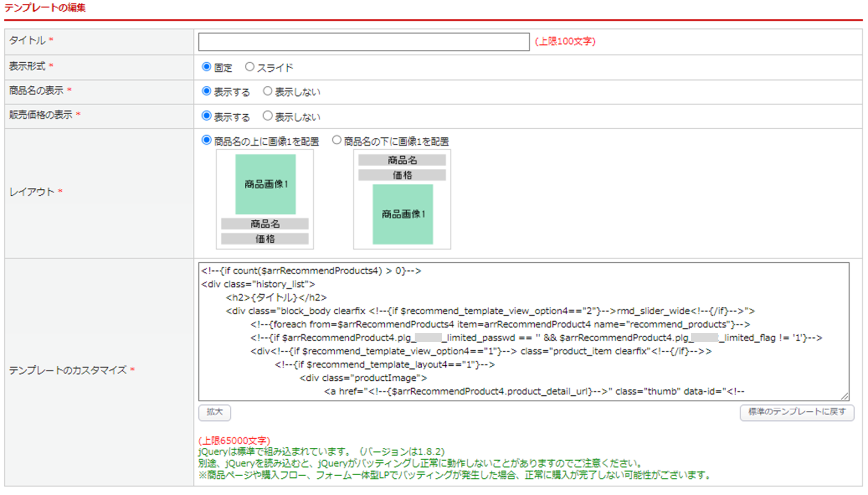Click the textarea resize handle corner
Screen dimensions: 868x495
coord(844,396)
